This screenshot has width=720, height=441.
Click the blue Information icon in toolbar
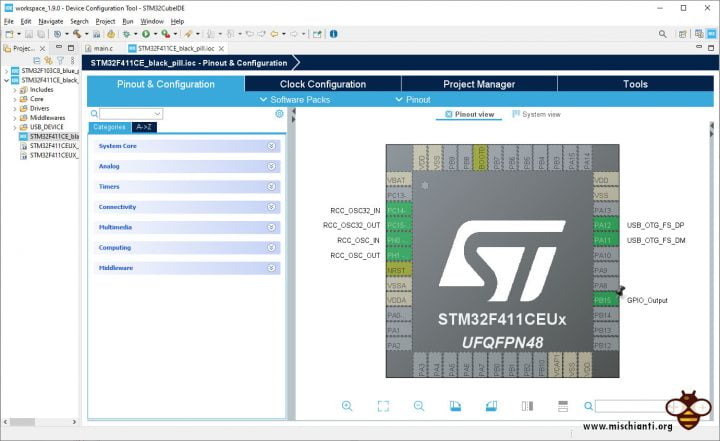point(334,34)
